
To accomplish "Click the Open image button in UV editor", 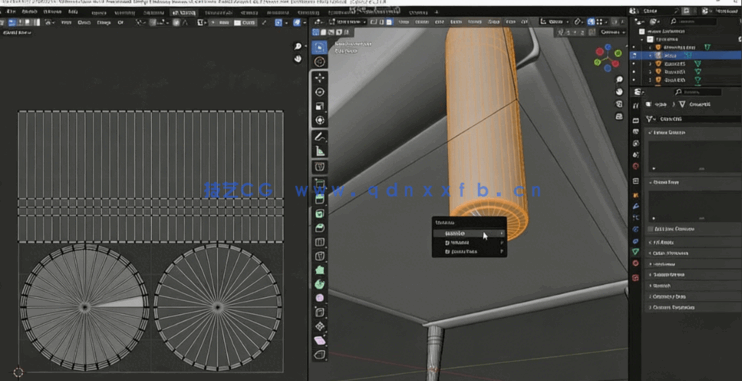I will (246, 22).
